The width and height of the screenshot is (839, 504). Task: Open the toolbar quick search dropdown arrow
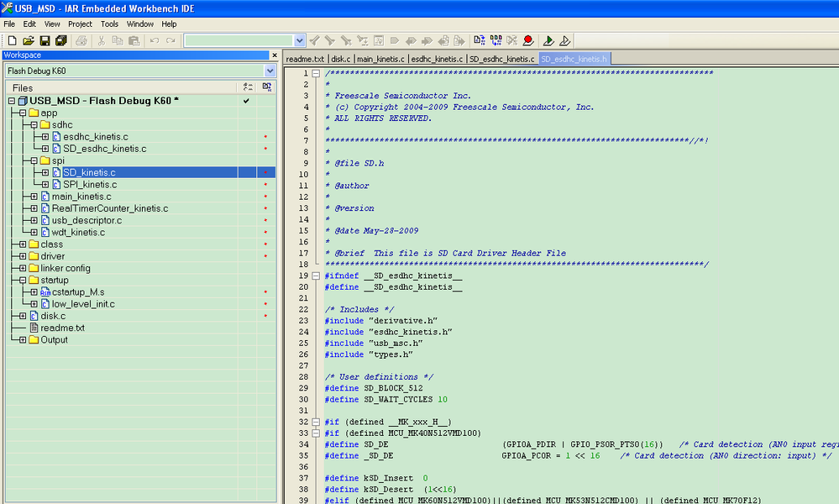[x=300, y=40]
